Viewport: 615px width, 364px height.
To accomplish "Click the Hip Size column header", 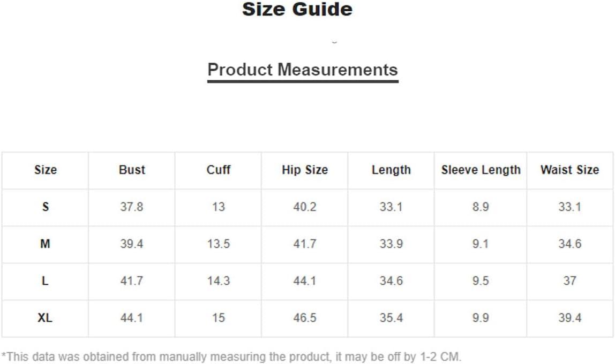I will 305,170.
